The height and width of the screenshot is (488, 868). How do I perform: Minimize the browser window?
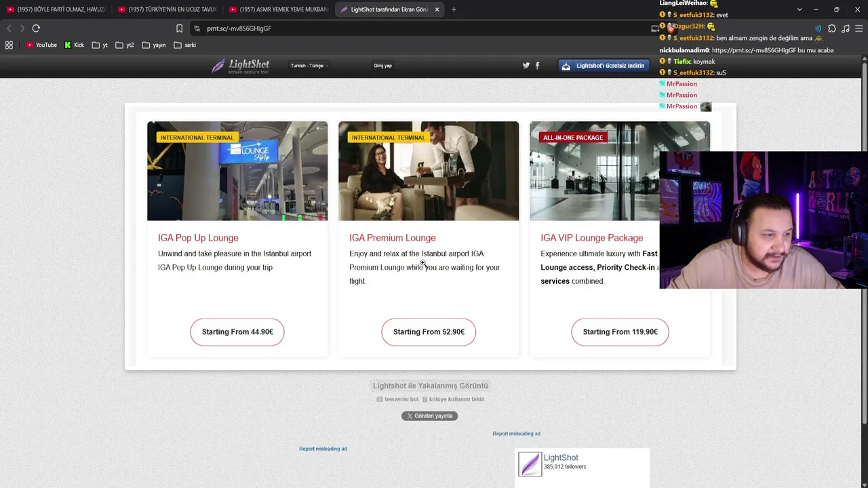816,9
